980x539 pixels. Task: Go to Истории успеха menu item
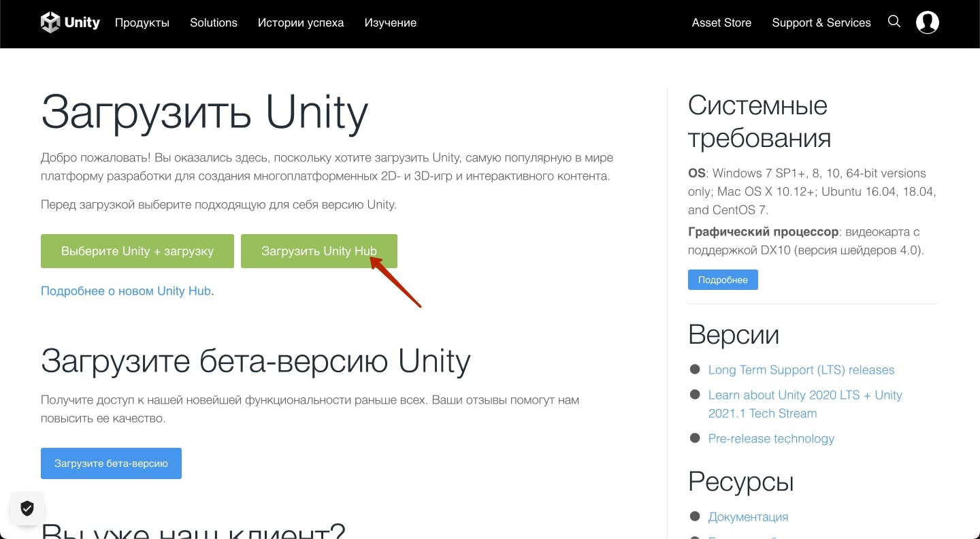point(301,22)
